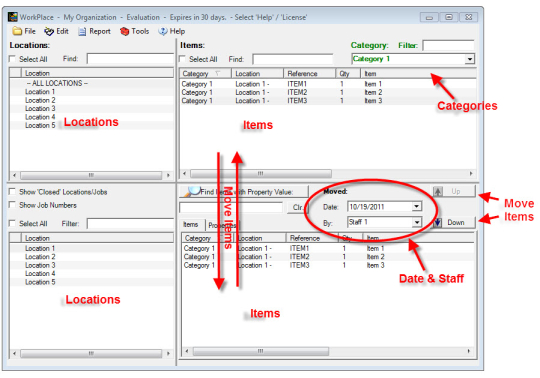Select Location 3 in top Locations list

pyautogui.click(x=92, y=108)
